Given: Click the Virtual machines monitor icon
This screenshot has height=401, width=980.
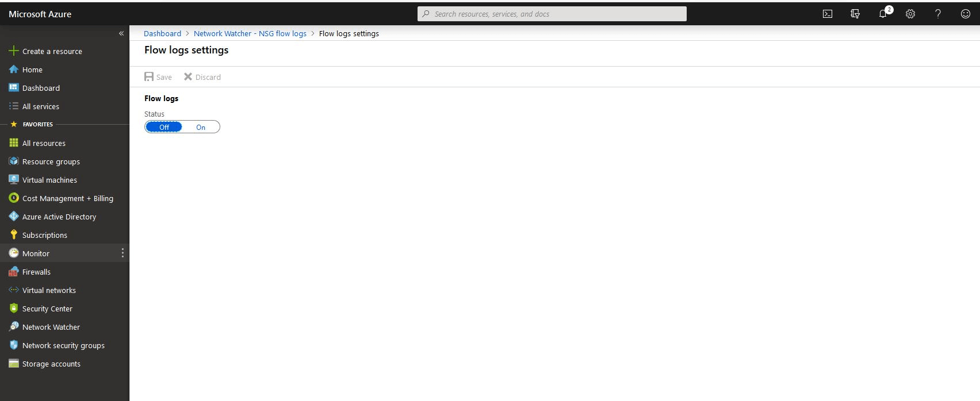Looking at the screenshot, I should tap(14, 179).
